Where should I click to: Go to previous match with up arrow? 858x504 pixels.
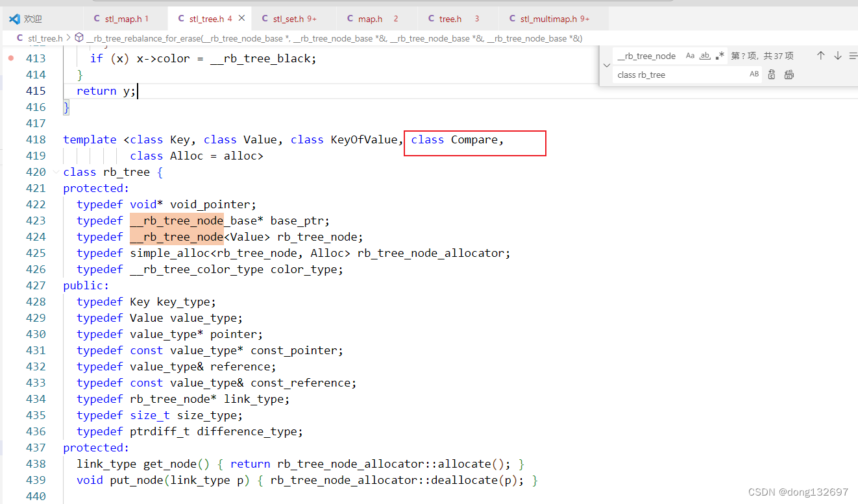coord(821,56)
